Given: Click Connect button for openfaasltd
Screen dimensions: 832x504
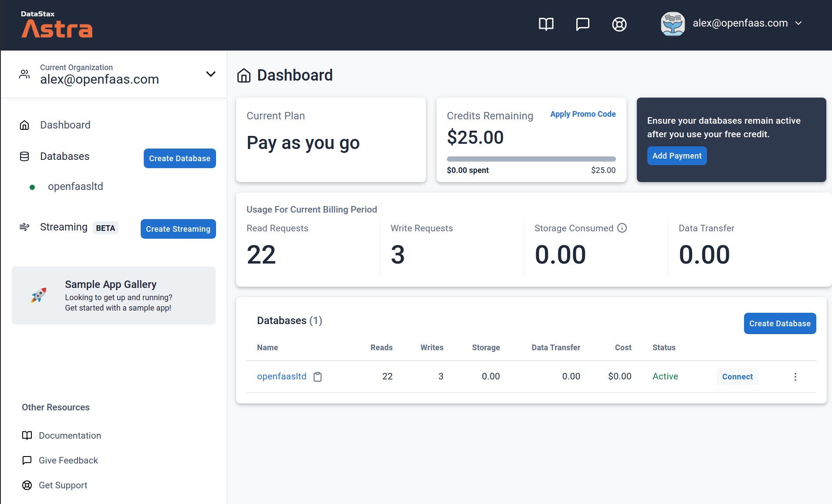Looking at the screenshot, I should (737, 377).
